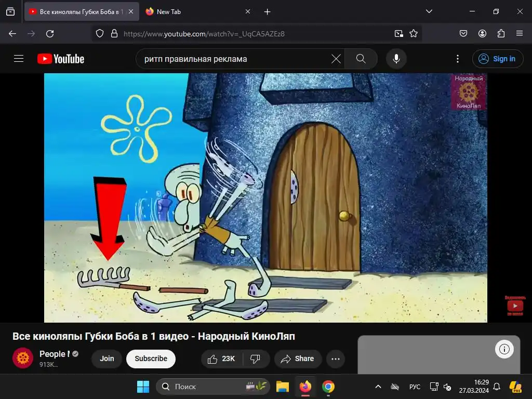Switch to the New Tab tab
This screenshot has width=532, height=399.
(198, 12)
